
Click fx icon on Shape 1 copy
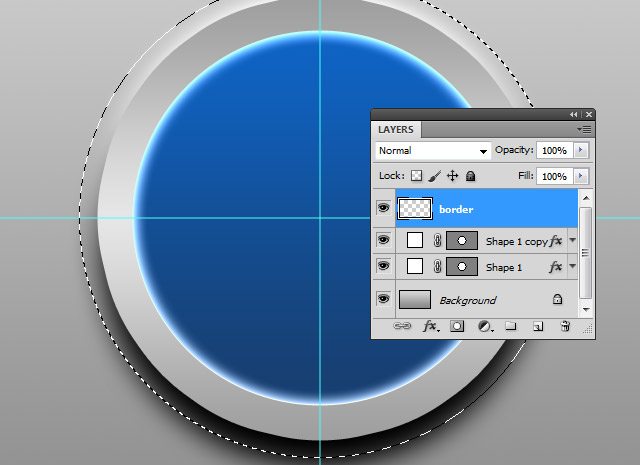coord(556,240)
